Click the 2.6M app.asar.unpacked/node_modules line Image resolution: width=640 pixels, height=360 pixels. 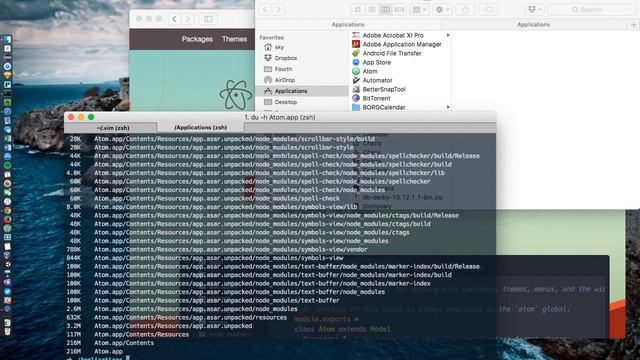(182, 309)
